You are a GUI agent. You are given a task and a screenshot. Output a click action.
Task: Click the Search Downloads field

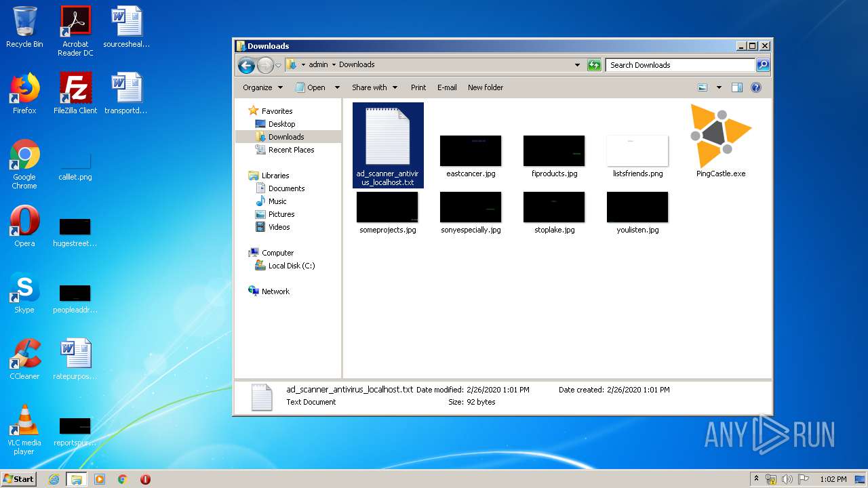[680, 65]
